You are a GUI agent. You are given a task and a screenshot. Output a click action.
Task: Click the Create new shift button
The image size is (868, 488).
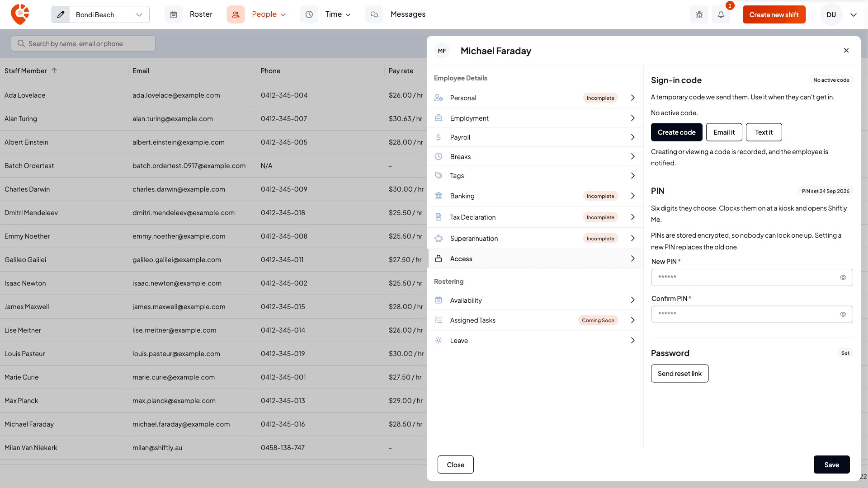pos(774,14)
